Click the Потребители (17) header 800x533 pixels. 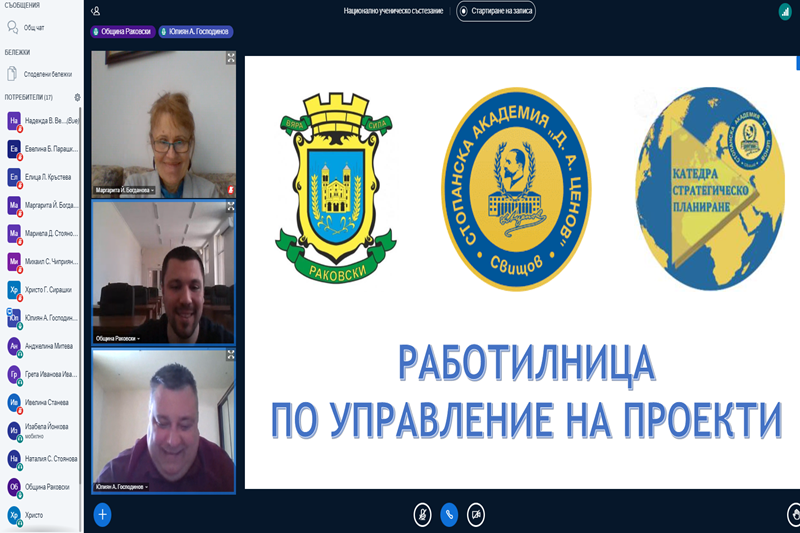coord(29,97)
